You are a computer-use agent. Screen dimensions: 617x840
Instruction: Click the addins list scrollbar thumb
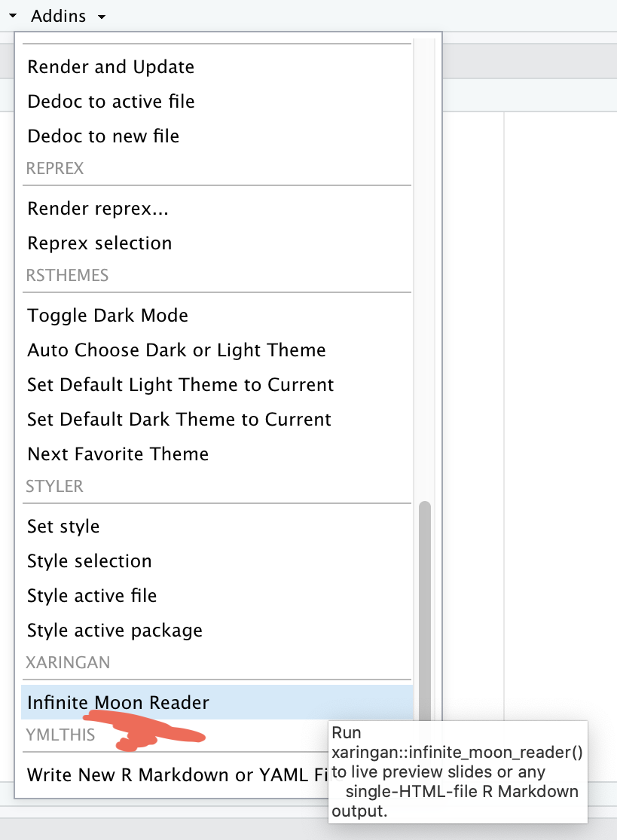point(425,611)
